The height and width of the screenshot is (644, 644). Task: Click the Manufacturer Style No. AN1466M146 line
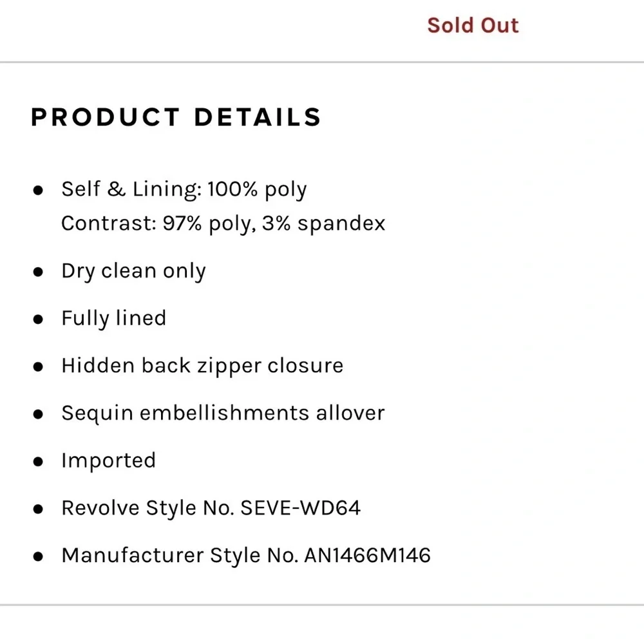pos(246,555)
